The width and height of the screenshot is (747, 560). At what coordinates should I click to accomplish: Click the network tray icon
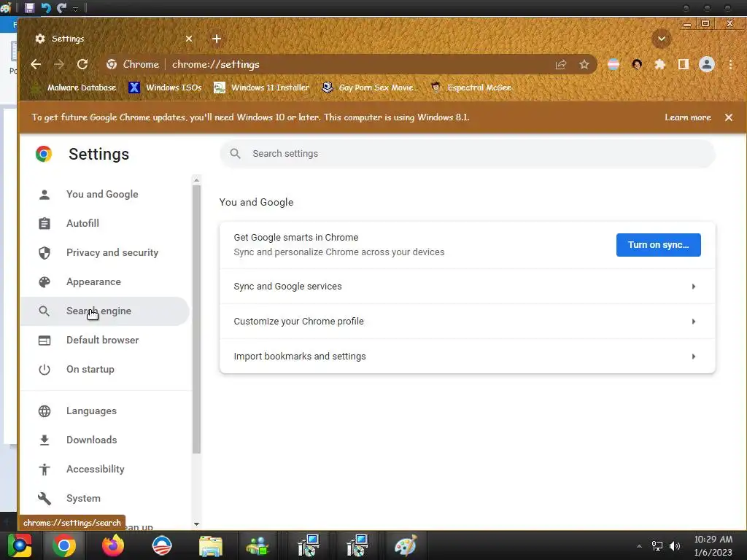[657, 545]
